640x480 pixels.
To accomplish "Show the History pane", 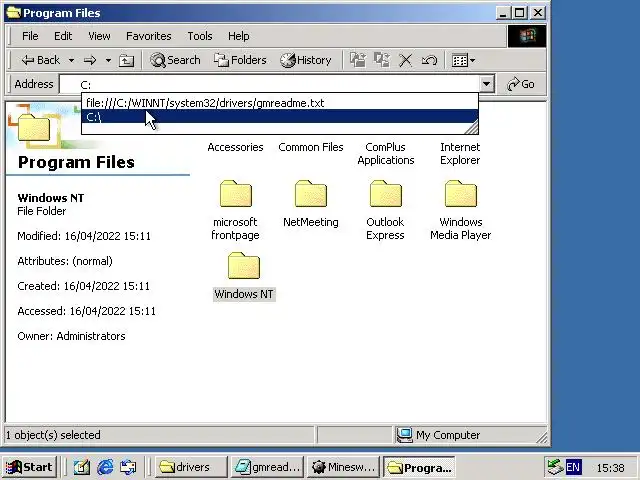I will 306,60.
